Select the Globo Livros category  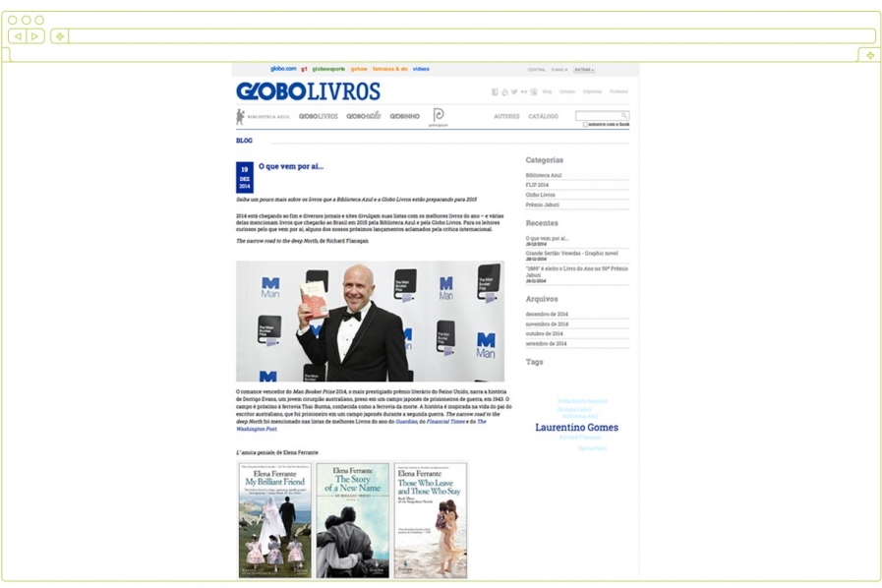click(541, 195)
